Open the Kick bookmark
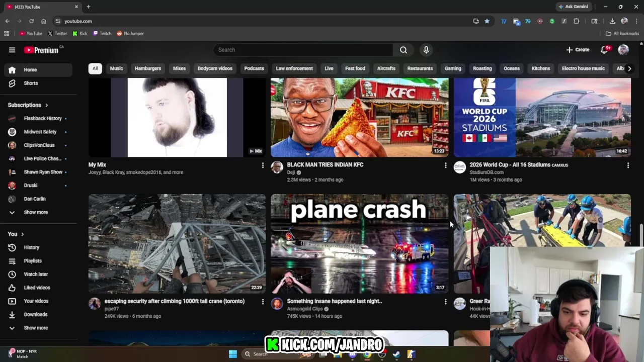Viewport: 644px width, 362px height. pyautogui.click(x=80, y=34)
